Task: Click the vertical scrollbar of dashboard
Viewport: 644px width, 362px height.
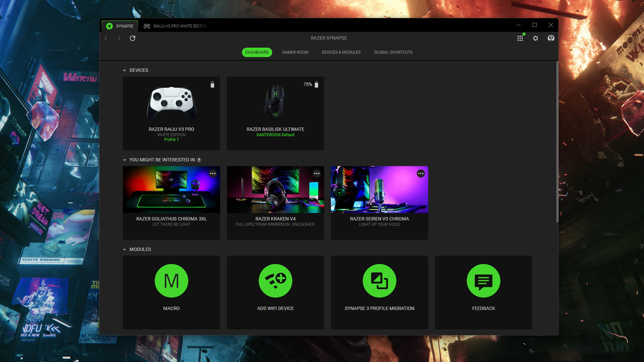Action: tap(557, 141)
